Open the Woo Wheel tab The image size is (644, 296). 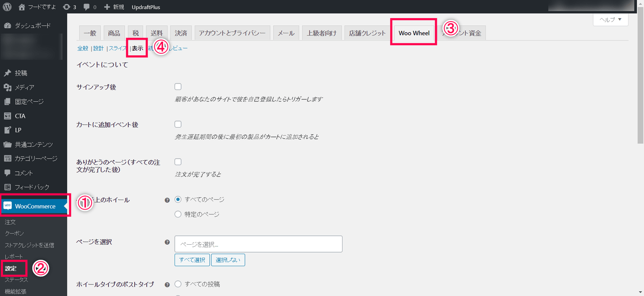point(414,33)
